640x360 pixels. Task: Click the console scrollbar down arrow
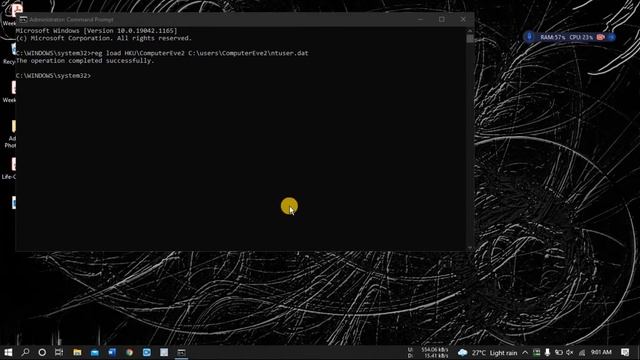470,247
